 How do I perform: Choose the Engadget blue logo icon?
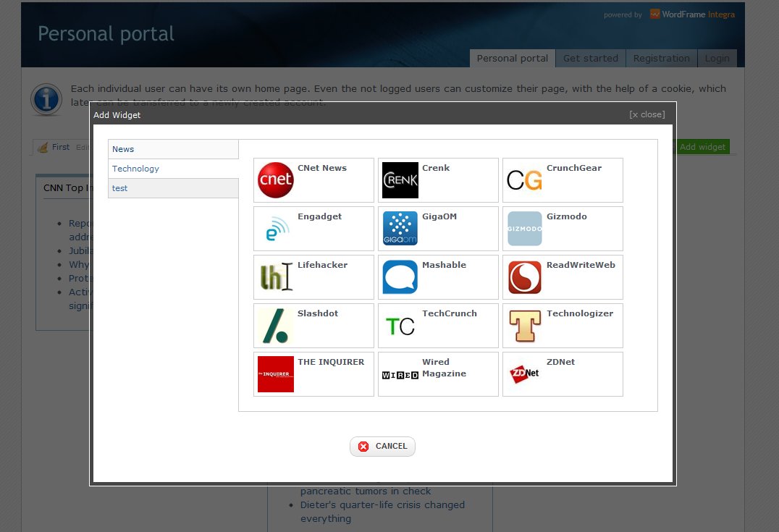277,229
